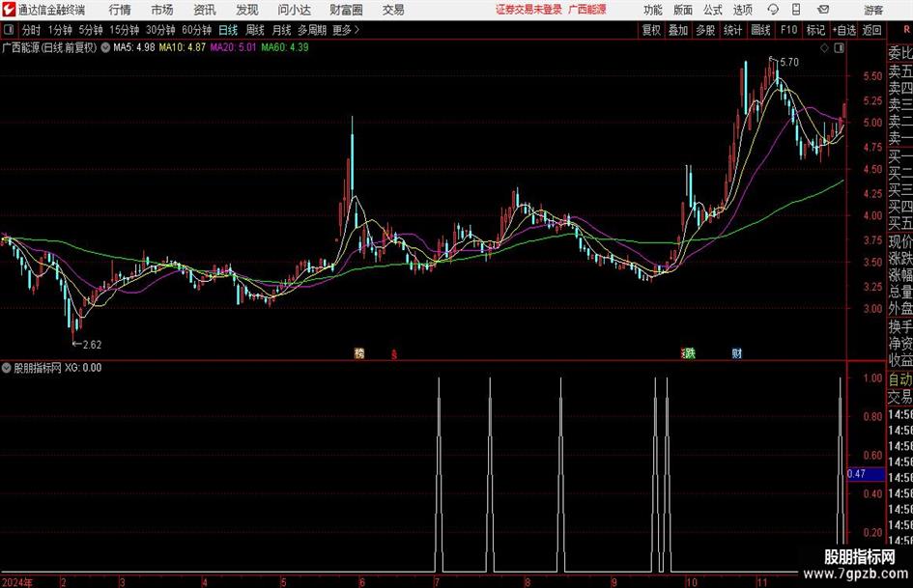Click the MA20: 5.01 label
Screen dimensions: 913x588
click(x=233, y=47)
